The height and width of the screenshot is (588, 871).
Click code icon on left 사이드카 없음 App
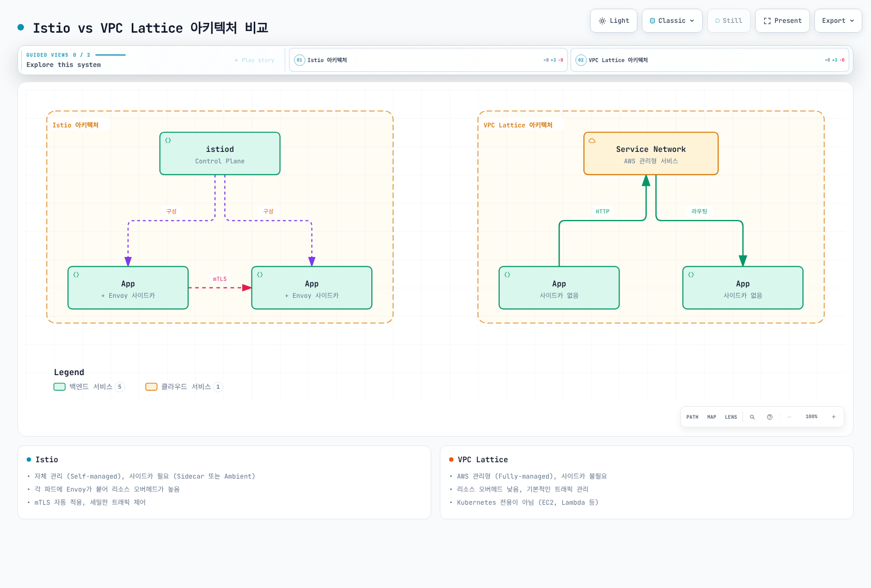tap(507, 275)
